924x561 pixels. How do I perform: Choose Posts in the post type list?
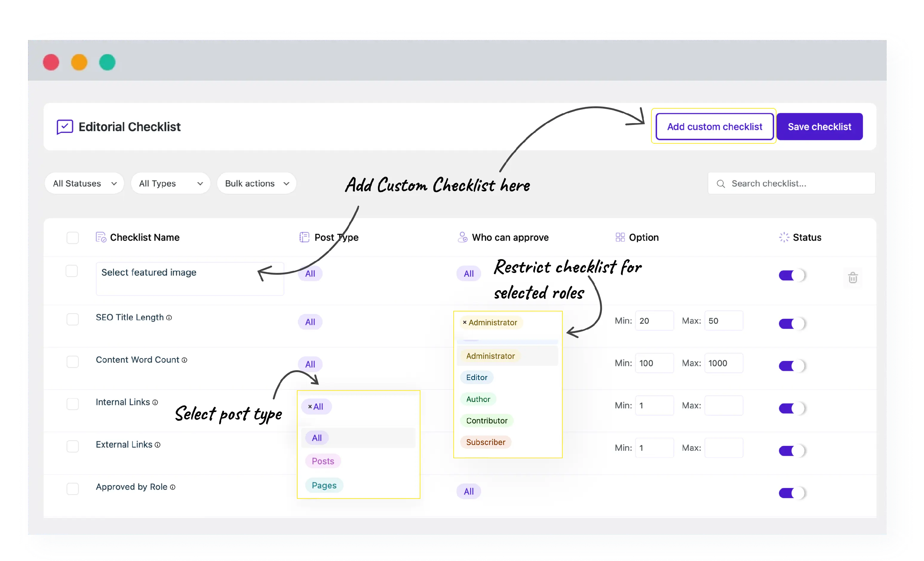[x=323, y=461]
